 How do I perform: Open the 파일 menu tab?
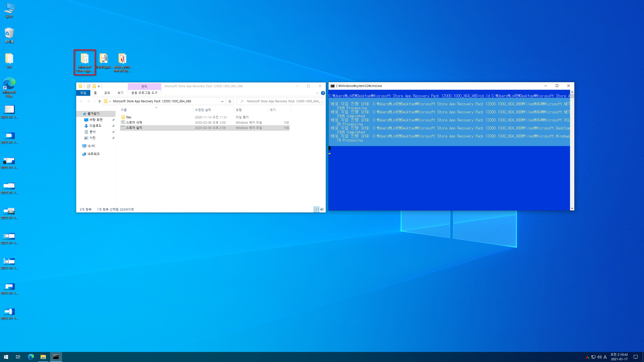tap(83, 93)
